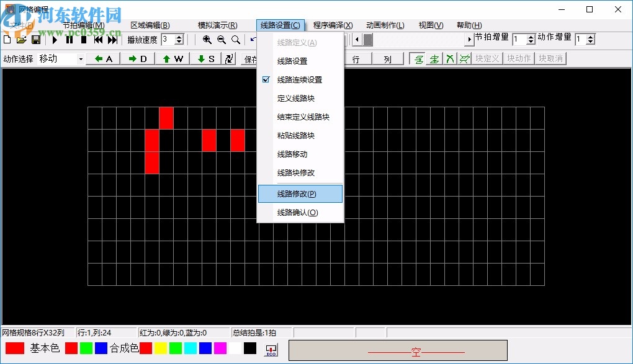Pick green from the 基本色 swatches
Screen dimensions: 633x364
pos(86,348)
